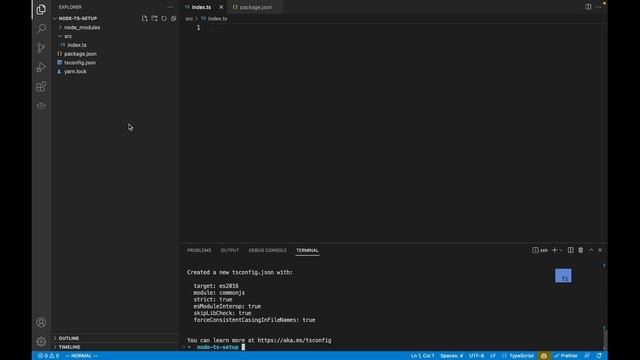This screenshot has height=360, width=640.
Task: Split the editor to the right
Action: 588,7
